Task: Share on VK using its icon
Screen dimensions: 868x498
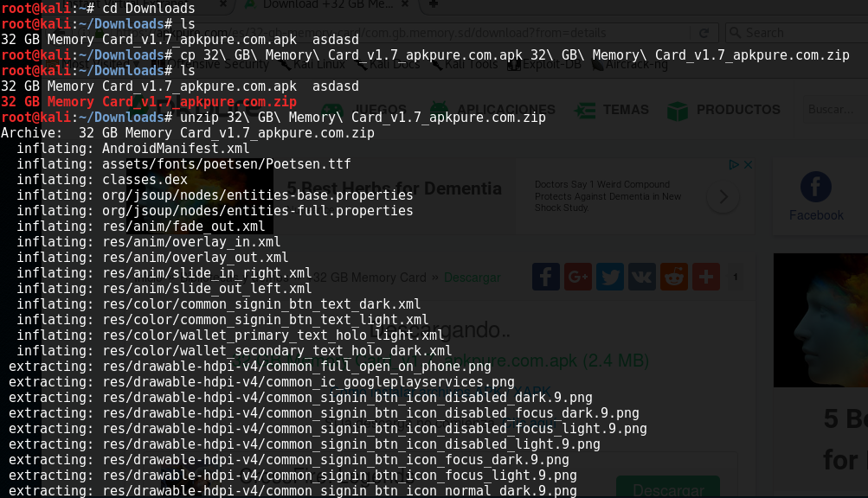Action: coord(642,277)
